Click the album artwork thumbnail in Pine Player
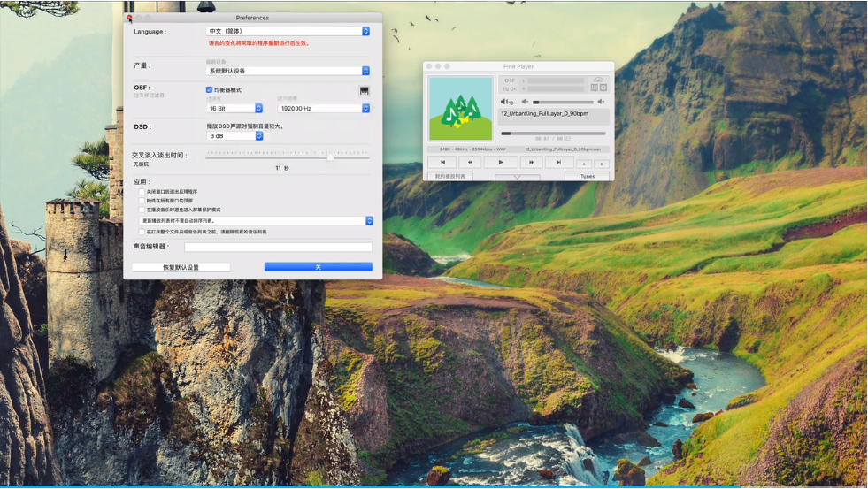868x489 pixels. (x=460, y=109)
